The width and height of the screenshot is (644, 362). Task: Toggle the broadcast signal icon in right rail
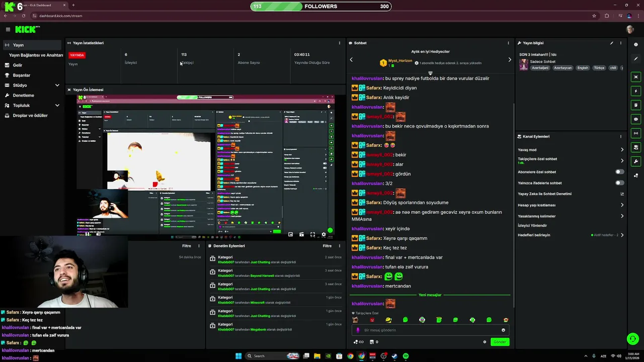pos(636,133)
